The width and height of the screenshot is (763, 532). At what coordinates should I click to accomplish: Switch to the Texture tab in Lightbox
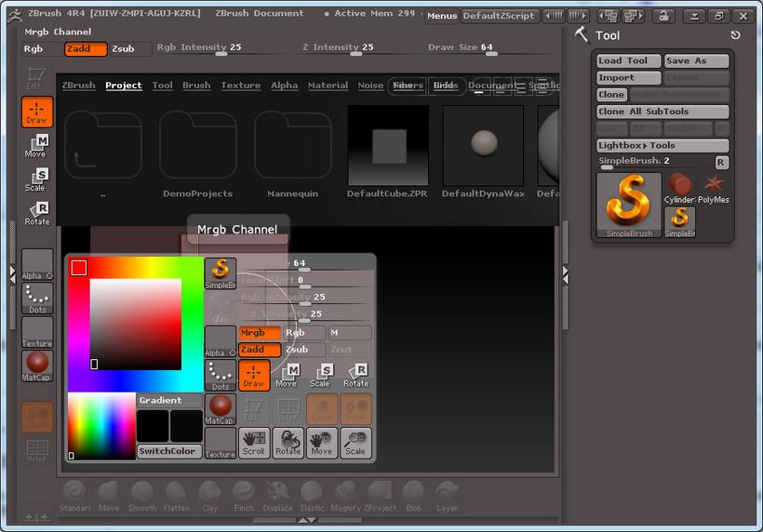point(241,86)
